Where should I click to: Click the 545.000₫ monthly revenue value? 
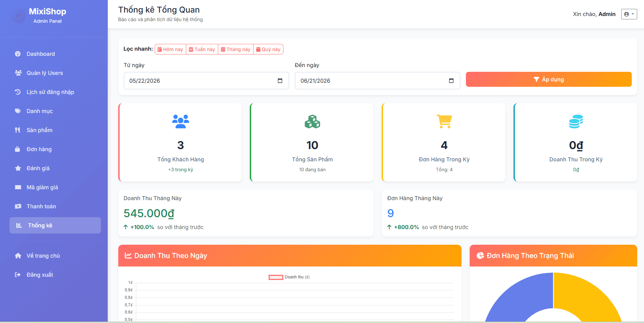(149, 213)
